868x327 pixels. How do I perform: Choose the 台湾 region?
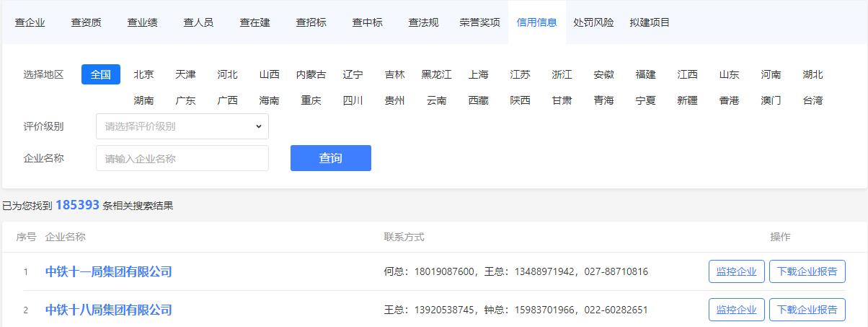pyautogui.click(x=812, y=100)
